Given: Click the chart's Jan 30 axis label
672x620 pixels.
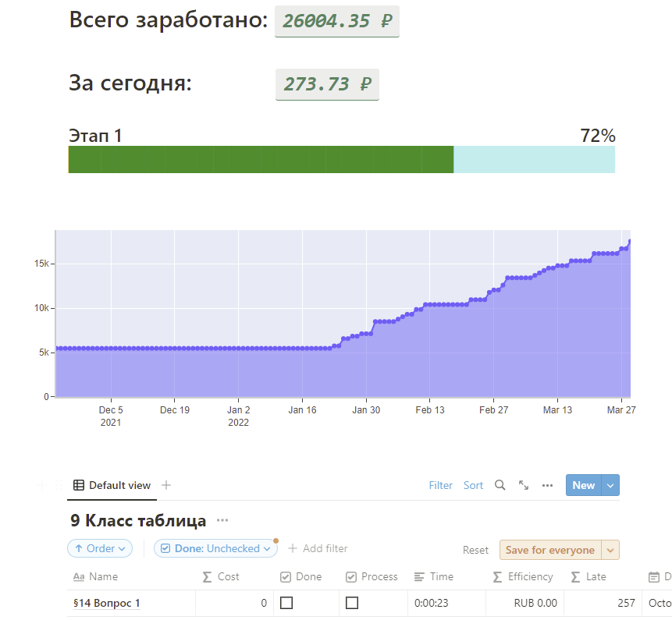Looking at the screenshot, I should 366,409.
